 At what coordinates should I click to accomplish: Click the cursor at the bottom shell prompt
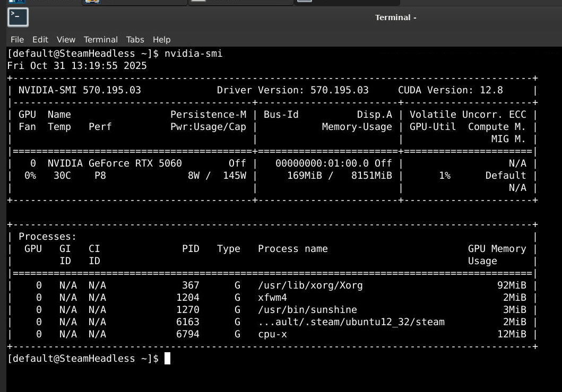coord(167,359)
